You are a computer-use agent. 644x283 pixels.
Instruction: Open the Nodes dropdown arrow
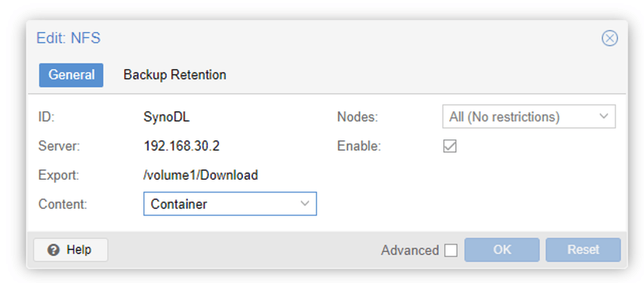(603, 116)
